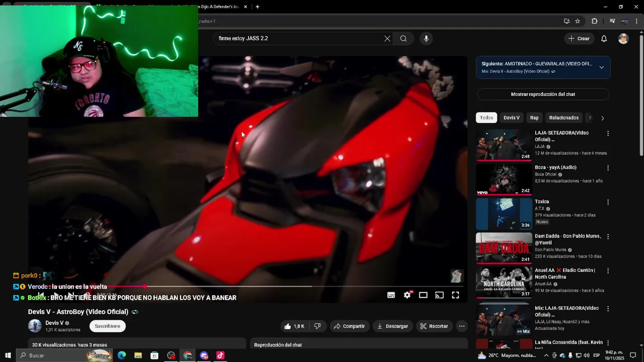
Task: Open LAJA-SETEADORA video thumbnail
Action: pos(504,145)
